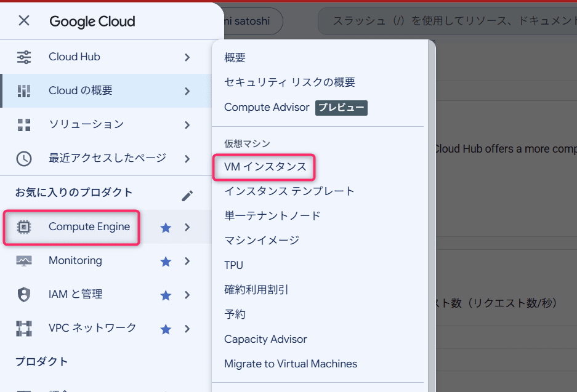The image size is (577, 392).
Task: Click the Cloud の概要 dashboard icon
Action: coord(24,91)
